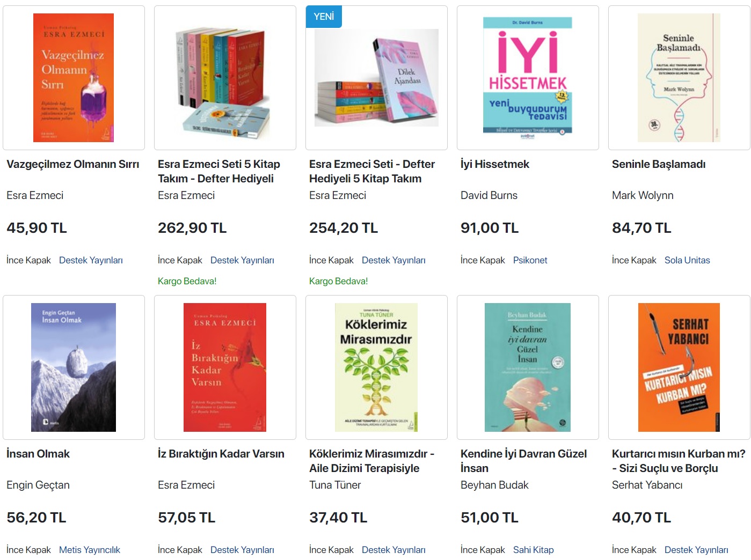751x560 pixels.
Task: Open author David Burns
Action: [489, 195]
